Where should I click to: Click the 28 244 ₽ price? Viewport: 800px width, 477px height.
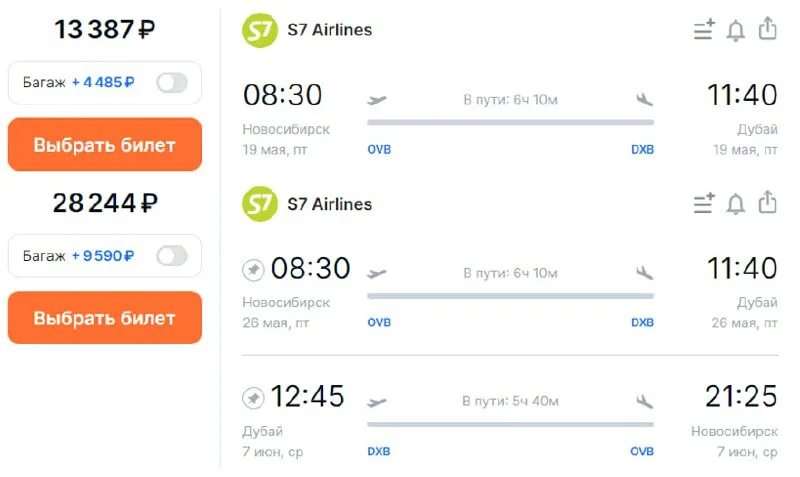coord(104,203)
